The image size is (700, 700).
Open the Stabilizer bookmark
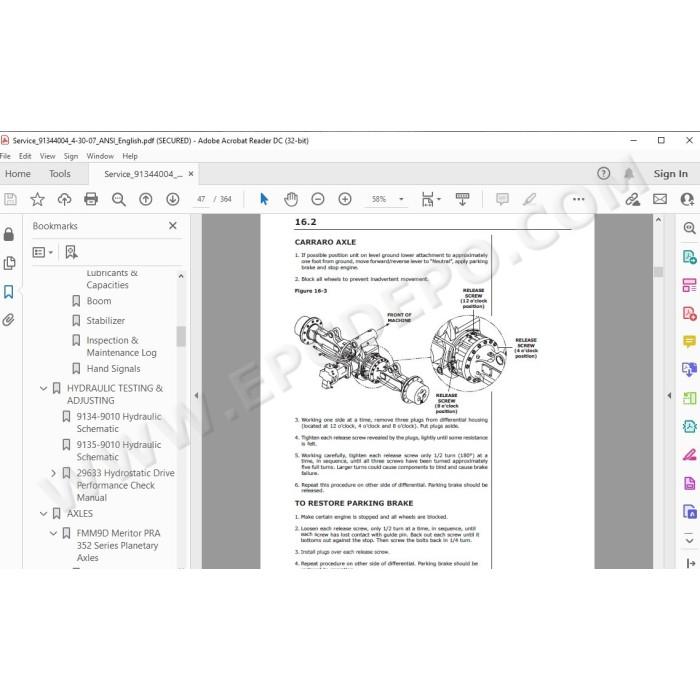coord(105,321)
